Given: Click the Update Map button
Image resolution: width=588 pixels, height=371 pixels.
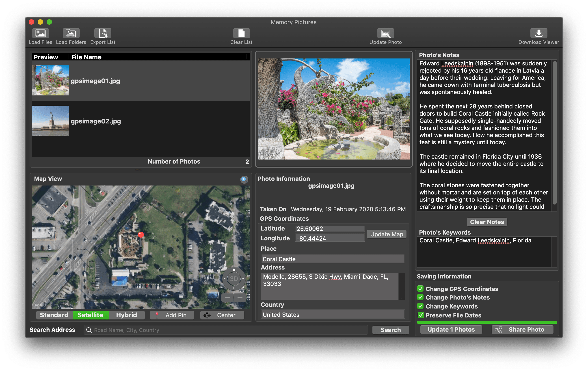Looking at the screenshot, I should [x=387, y=234].
